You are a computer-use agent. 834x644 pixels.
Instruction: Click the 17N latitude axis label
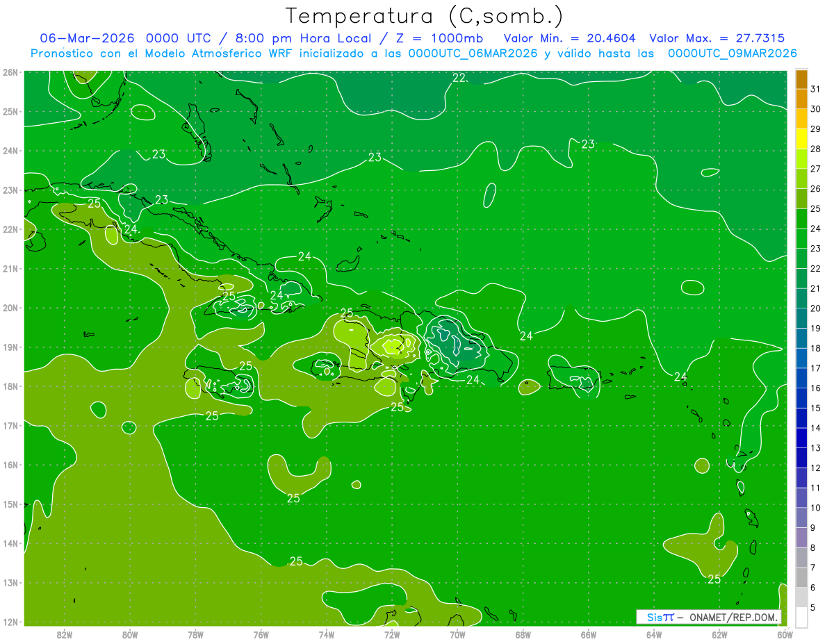(10, 425)
